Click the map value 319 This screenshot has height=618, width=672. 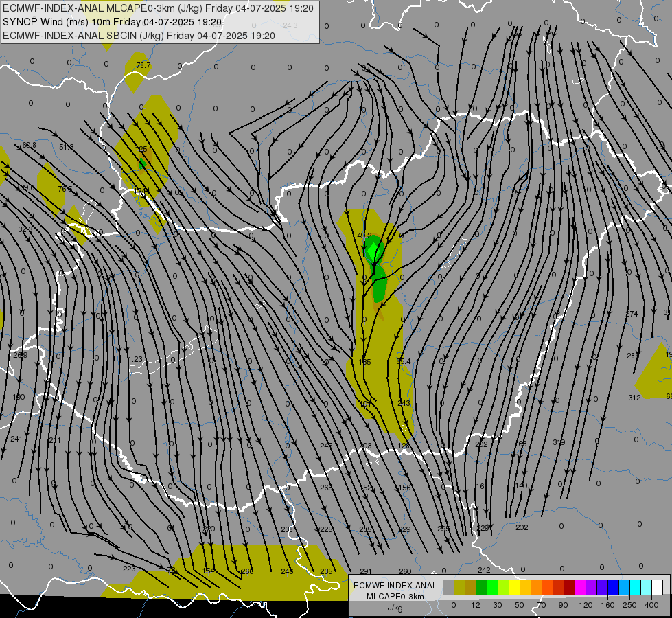[559, 442]
